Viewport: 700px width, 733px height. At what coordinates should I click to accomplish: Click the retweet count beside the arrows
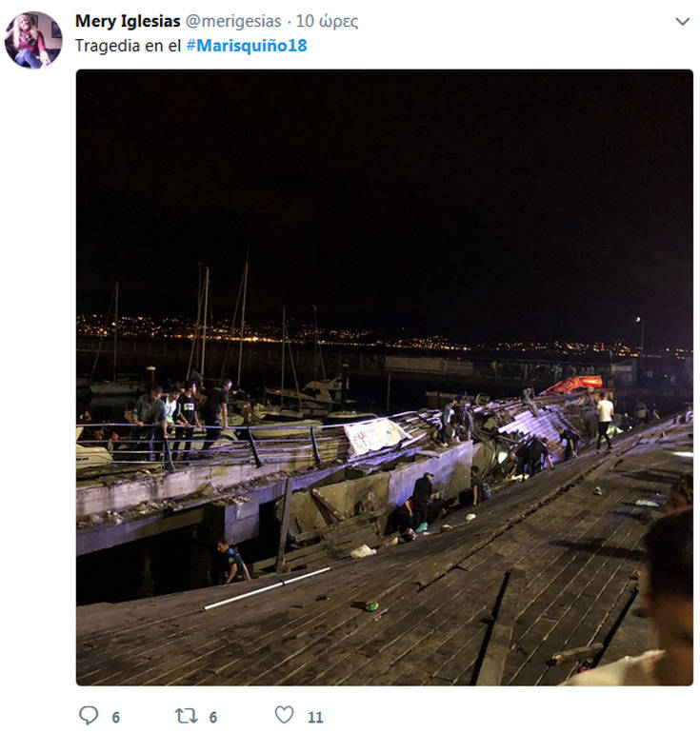[213, 717]
